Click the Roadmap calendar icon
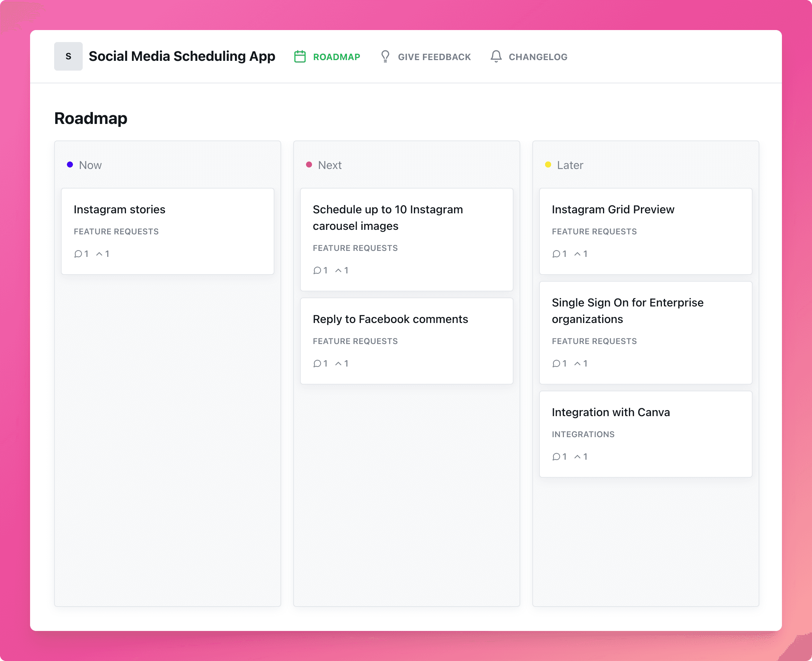 tap(300, 57)
